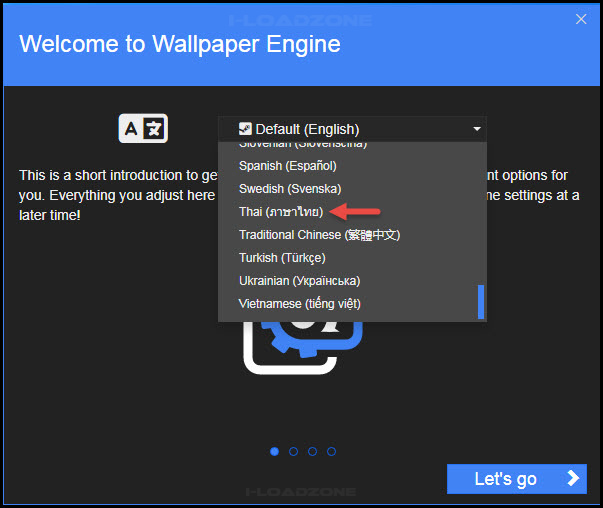
Task: Click the Let's go button
Action: click(x=516, y=479)
